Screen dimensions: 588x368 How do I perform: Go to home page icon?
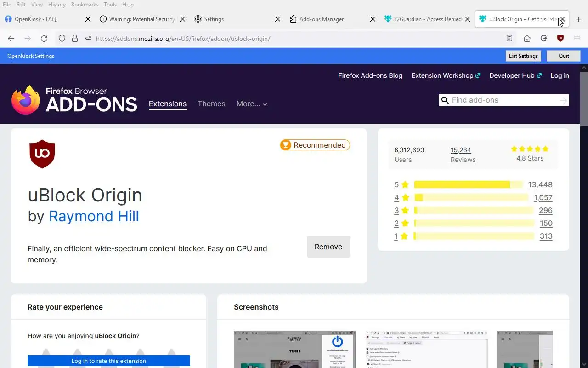click(x=527, y=39)
